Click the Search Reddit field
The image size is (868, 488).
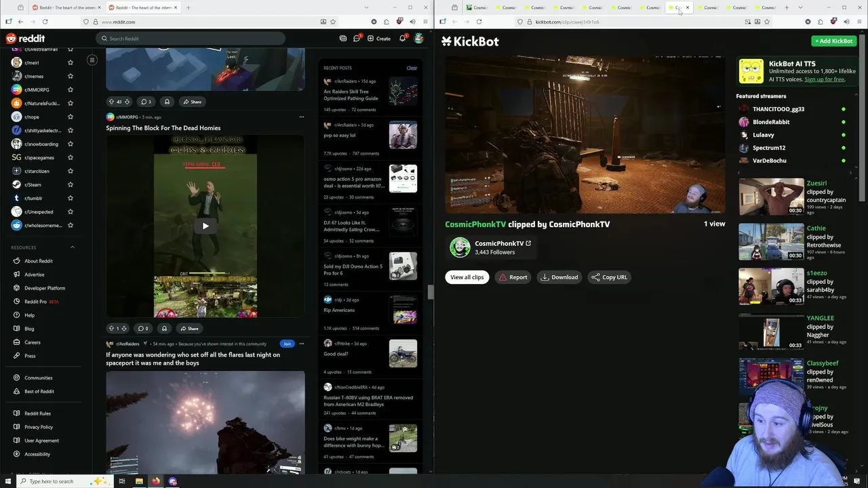190,39
